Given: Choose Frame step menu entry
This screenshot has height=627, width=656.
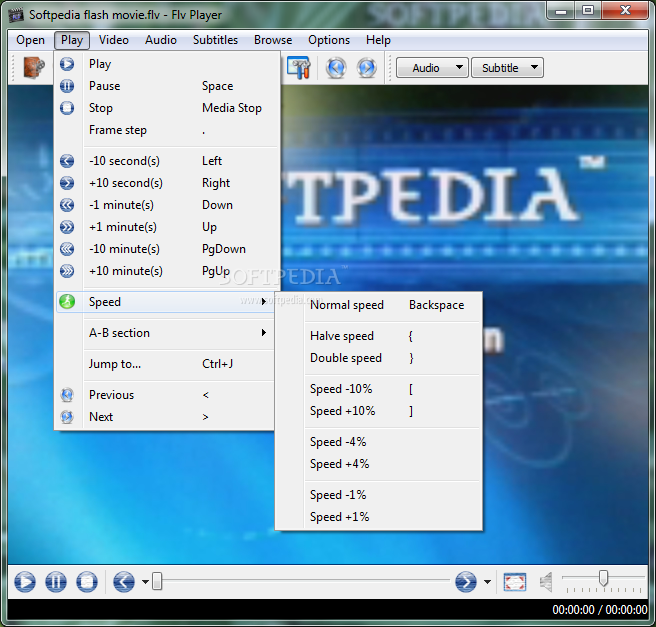Looking at the screenshot, I should pos(167,130).
